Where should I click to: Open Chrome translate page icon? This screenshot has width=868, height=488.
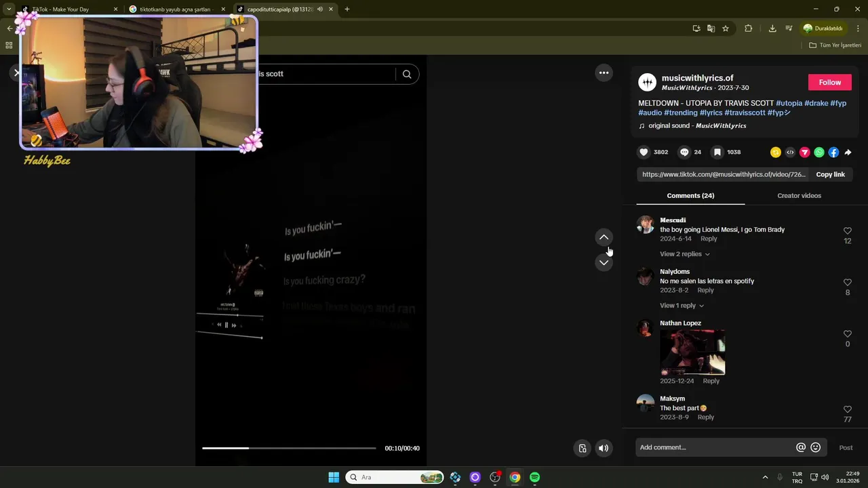[x=711, y=28]
